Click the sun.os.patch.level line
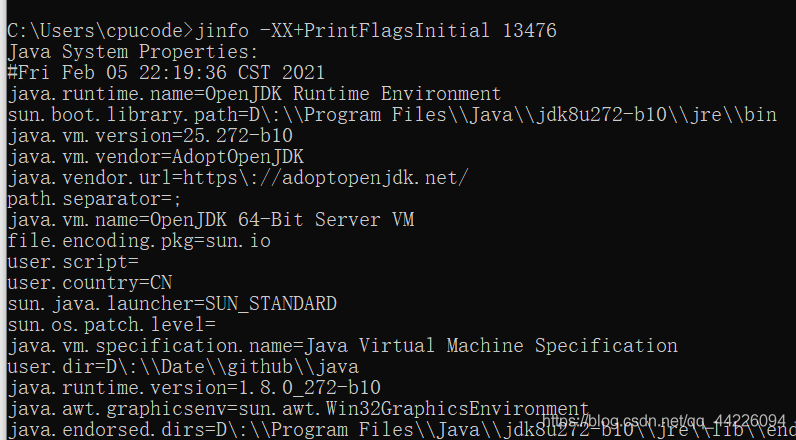Image resolution: width=796 pixels, height=440 pixels. tap(111, 324)
